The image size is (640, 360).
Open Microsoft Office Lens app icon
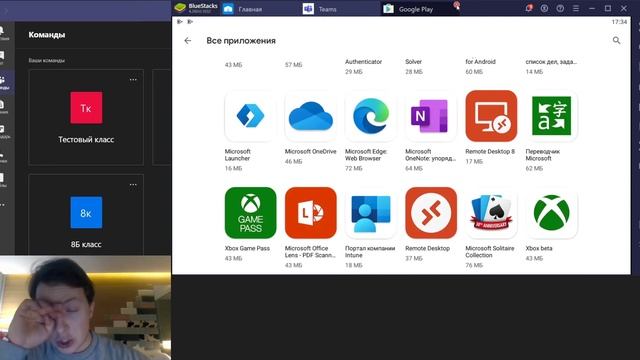(x=311, y=213)
